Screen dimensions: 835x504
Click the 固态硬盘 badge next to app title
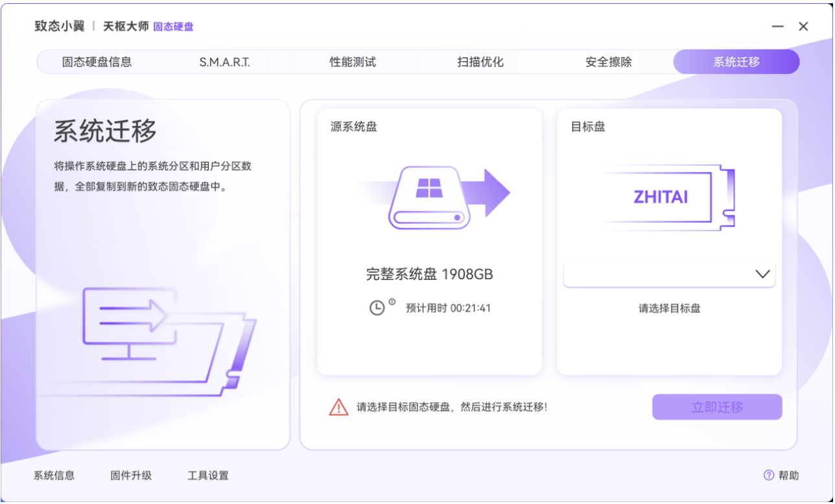point(172,27)
